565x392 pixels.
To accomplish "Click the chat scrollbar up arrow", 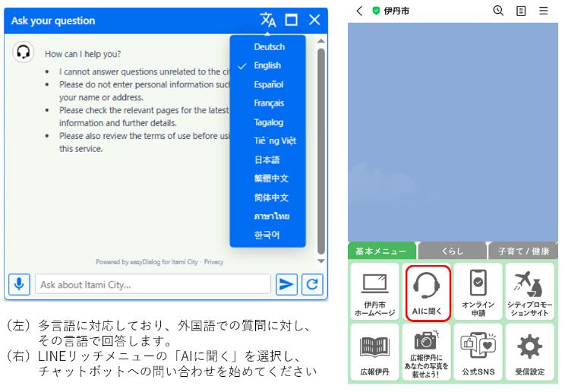I will coord(321,41).
